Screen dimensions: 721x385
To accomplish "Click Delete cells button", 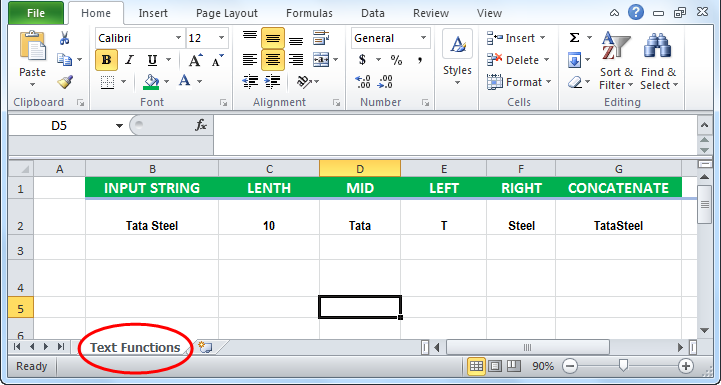I will [x=518, y=60].
